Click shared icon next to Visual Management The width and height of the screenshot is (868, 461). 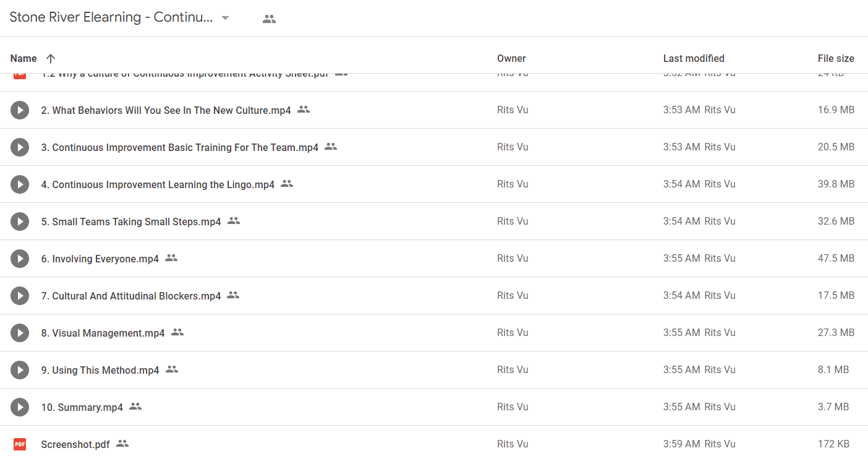[177, 332]
